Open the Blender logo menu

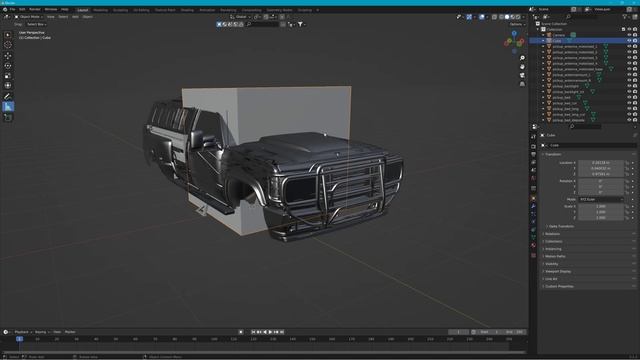tap(5, 9)
